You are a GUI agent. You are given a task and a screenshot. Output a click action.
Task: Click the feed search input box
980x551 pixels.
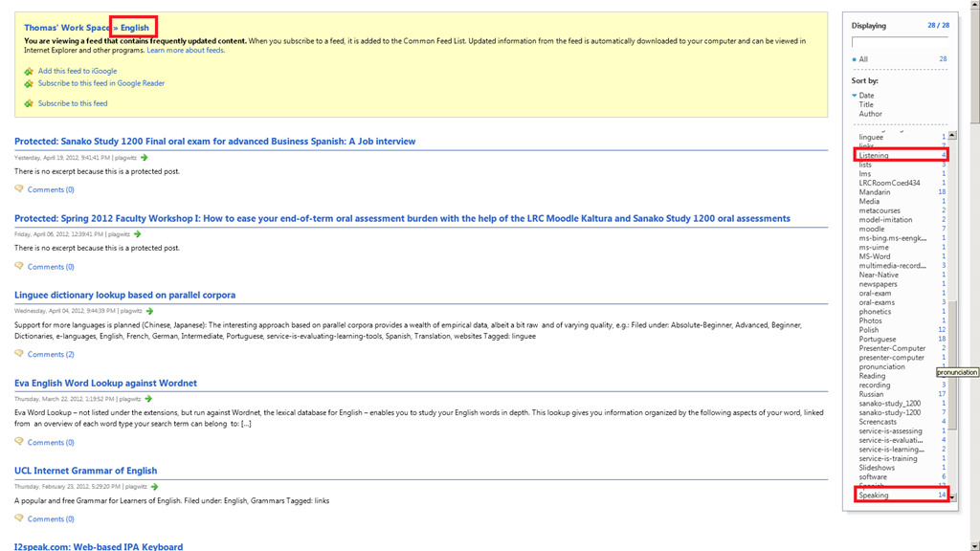[900, 43]
